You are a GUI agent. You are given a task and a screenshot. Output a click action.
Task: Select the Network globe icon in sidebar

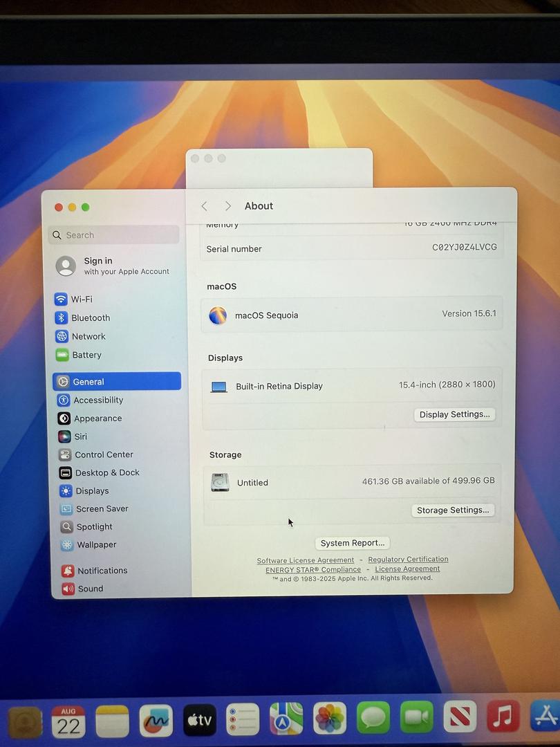pyautogui.click(x=62, y=336)
